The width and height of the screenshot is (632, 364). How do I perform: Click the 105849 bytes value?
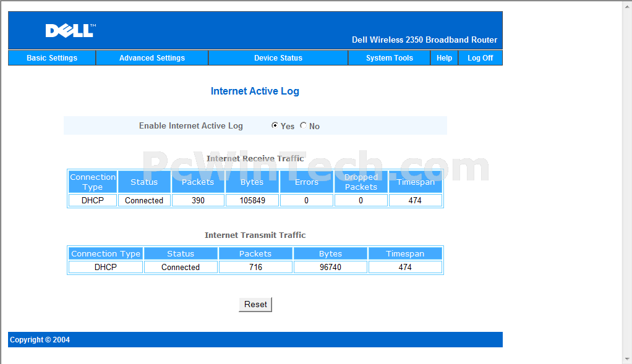tap(252, 200)
